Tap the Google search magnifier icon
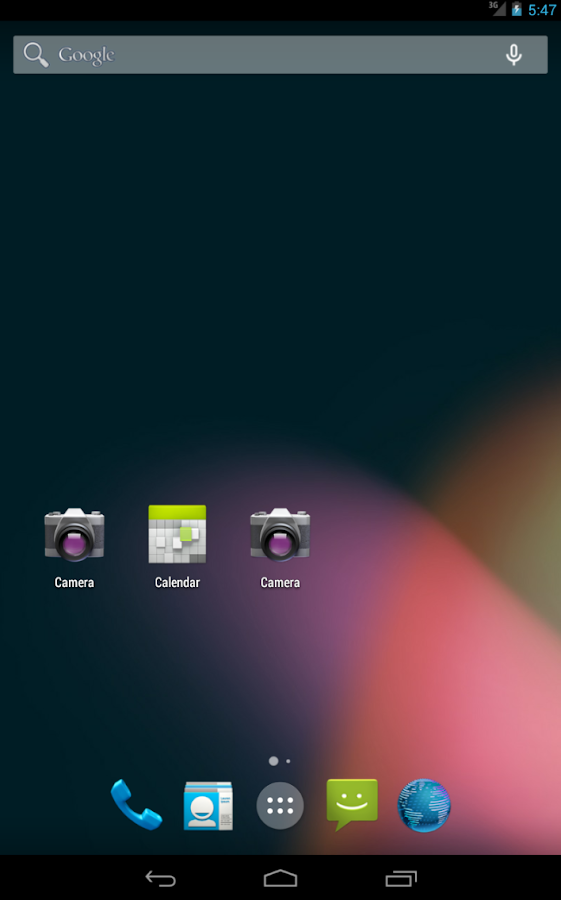This screenshot has height=900, width=561. 36,55
